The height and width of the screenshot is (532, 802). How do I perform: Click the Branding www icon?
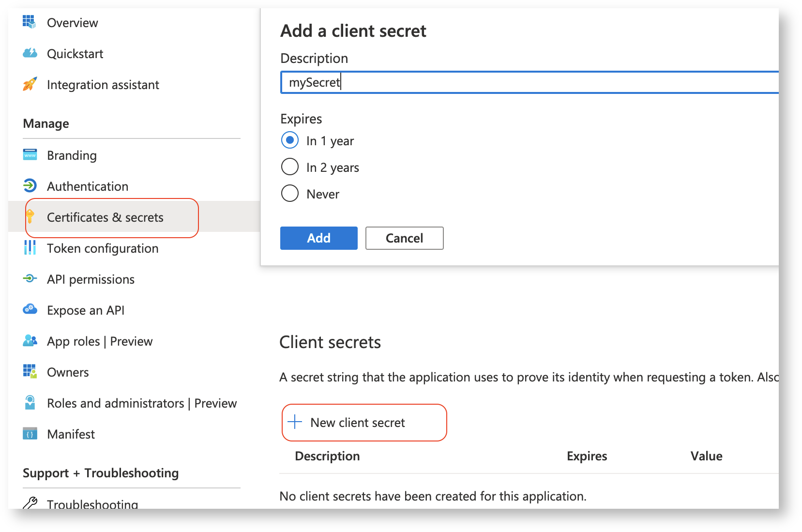tap(30, 155)
